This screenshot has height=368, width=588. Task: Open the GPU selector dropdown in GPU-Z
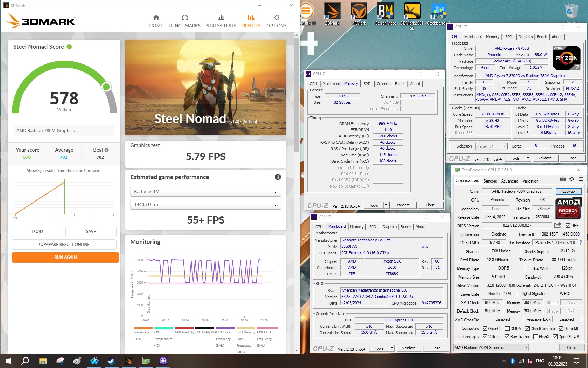tap(491, 348)
